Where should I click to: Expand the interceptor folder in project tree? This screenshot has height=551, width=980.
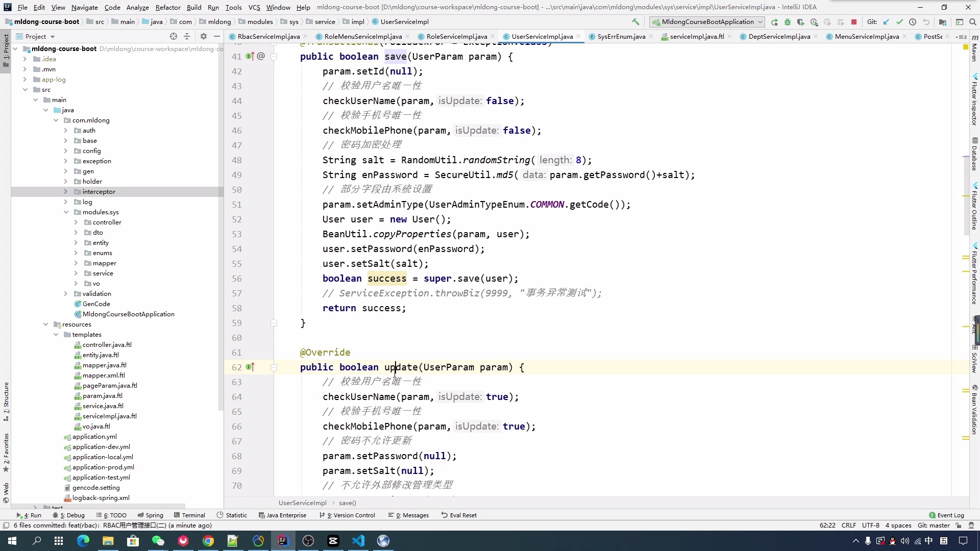tap(65, 192)
